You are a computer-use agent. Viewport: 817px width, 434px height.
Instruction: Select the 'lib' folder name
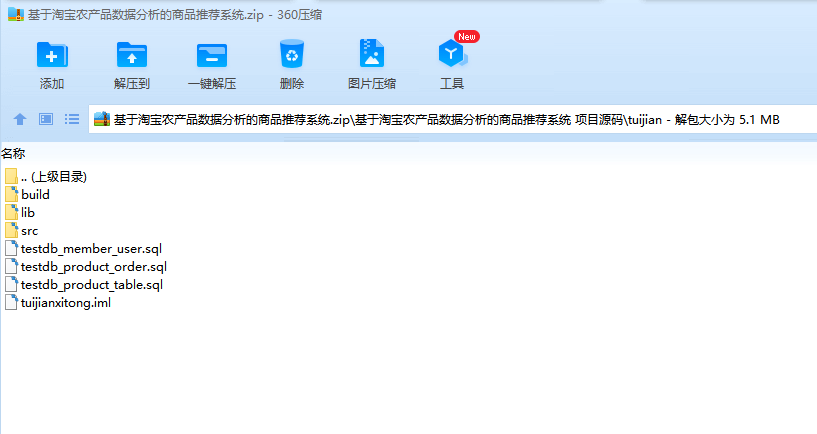28,213
